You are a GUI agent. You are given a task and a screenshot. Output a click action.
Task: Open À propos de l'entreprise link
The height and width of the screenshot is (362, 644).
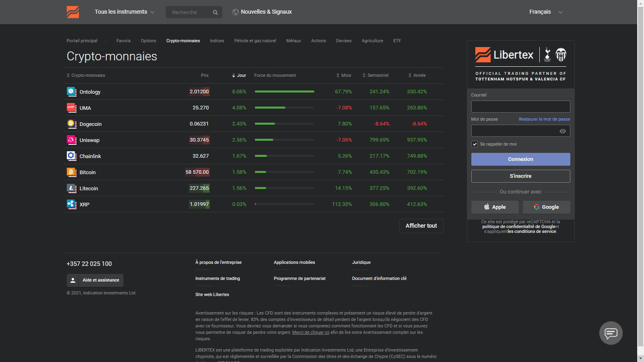point(219,262)
